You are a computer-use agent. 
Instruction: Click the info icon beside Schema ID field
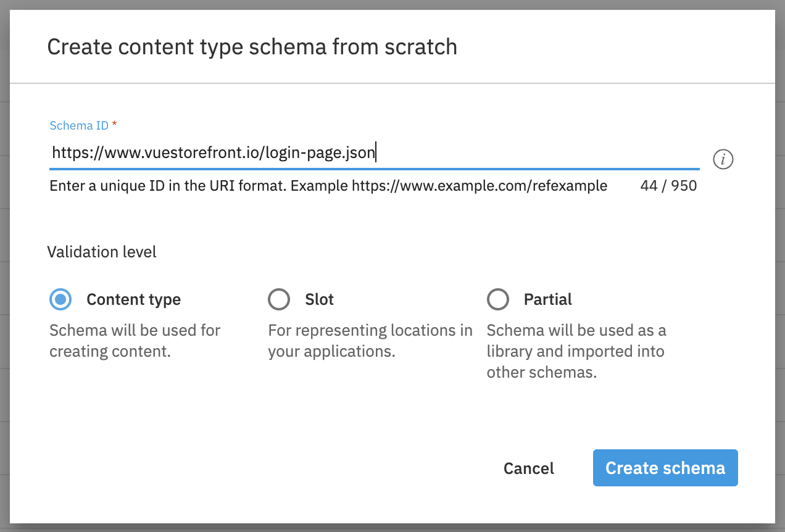723,159
